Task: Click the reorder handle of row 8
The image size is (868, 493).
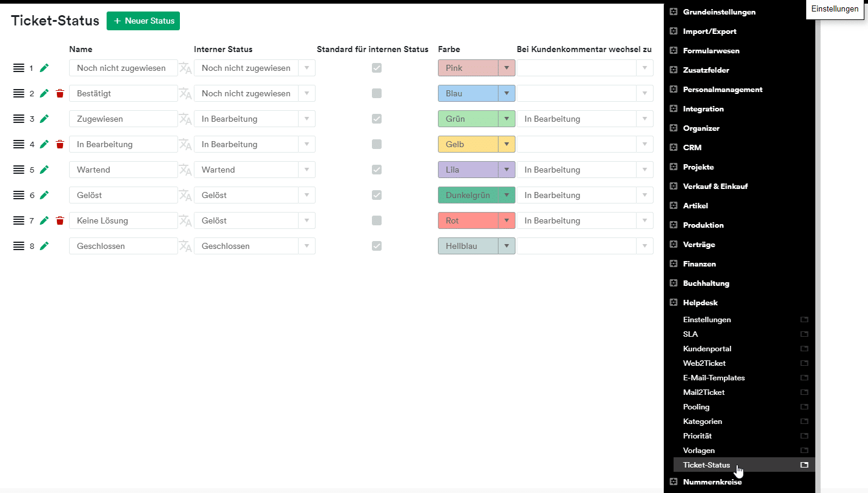Action: click(19, 246)
